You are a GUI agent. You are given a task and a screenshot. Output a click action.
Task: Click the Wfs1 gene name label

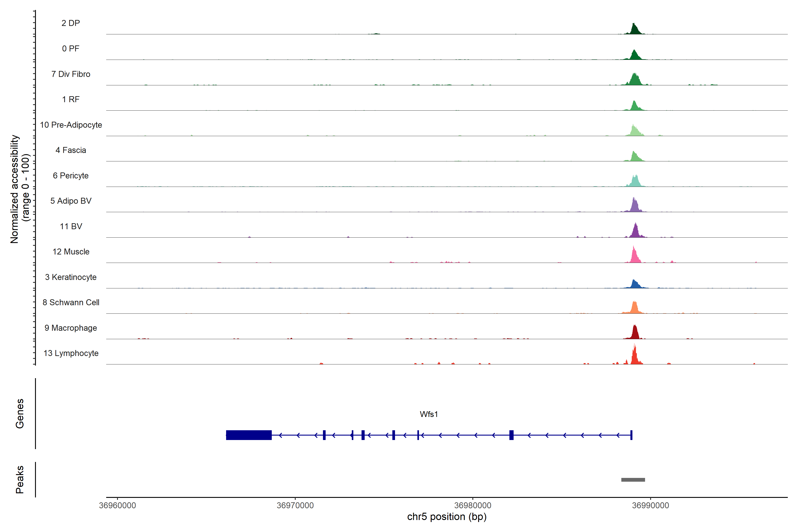(x=428, y=414)
